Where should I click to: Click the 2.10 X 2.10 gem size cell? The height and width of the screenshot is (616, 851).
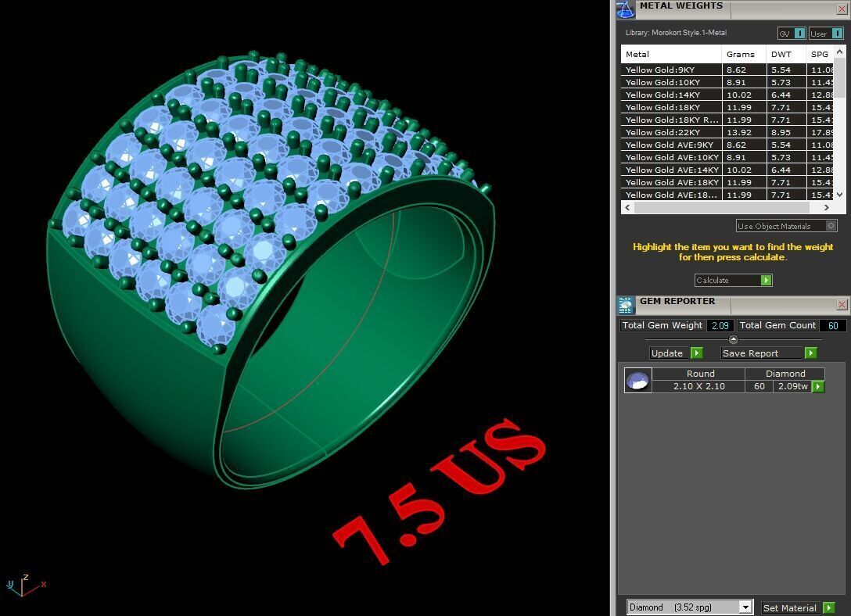[698, 386]
